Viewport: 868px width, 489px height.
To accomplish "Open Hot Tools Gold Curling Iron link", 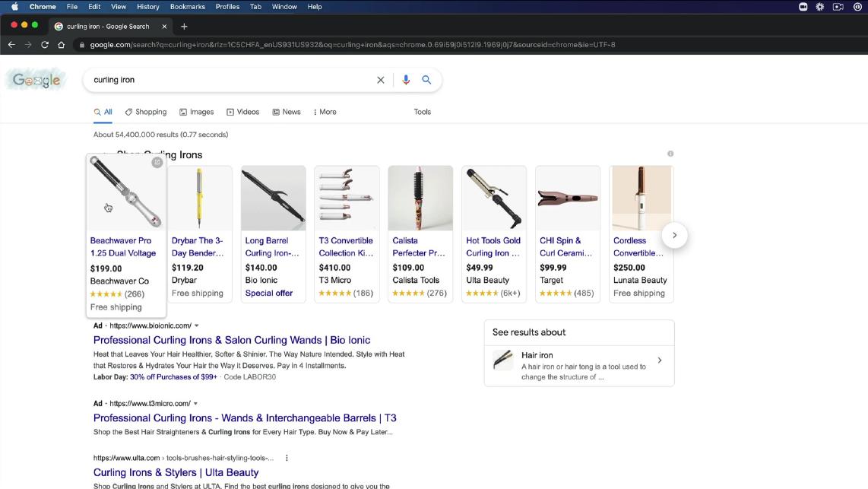I will point(493,247).
